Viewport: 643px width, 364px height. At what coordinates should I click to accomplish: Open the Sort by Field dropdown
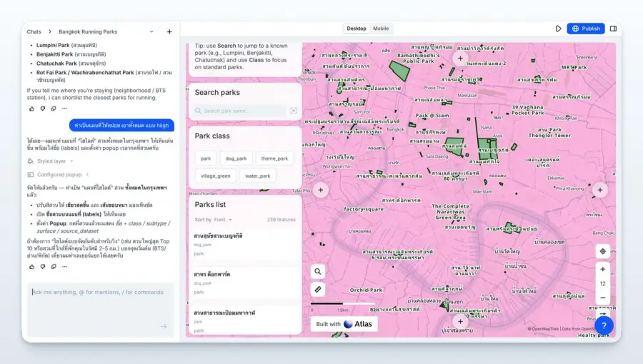pyautogui.click(x=222, y=219)
